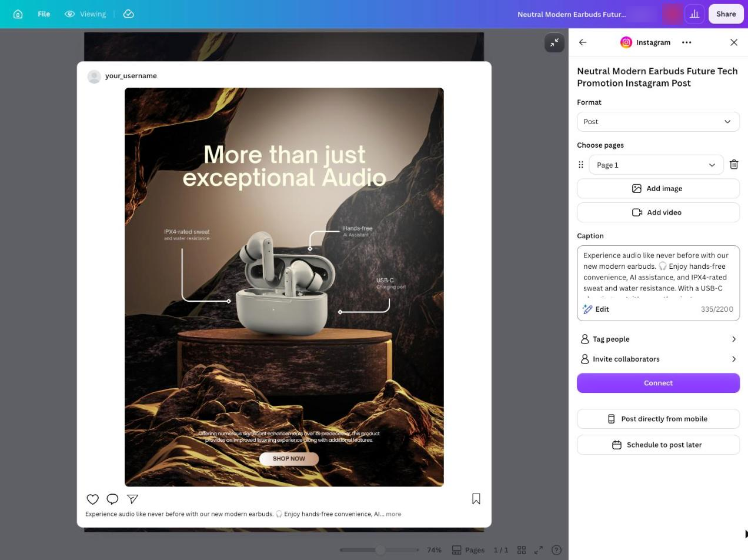Click the 74% zoom value
The height and width of the screenshot is (560, 748).
(x=434, y=550)
